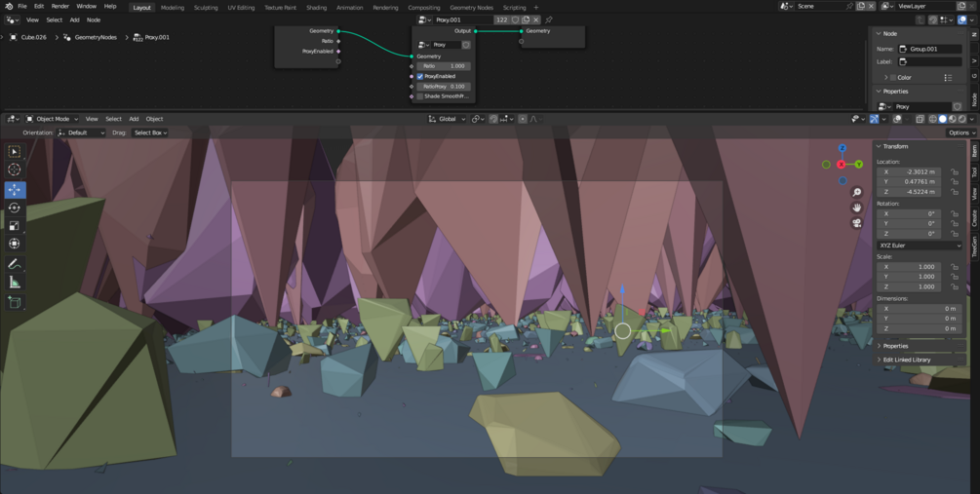
Task: Open Orientation Default dropdown
Action: tap(81, 133)
